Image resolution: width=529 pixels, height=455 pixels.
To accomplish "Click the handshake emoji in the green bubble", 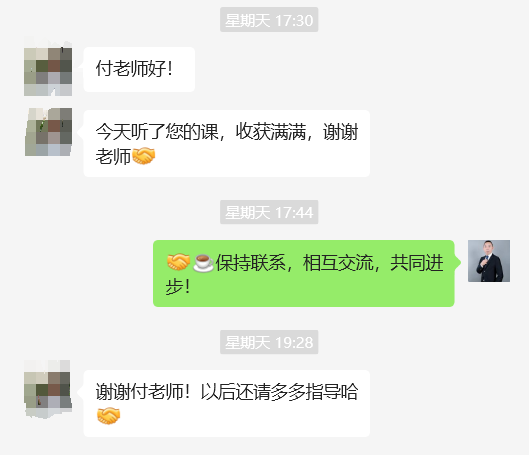I will [178, 262].
